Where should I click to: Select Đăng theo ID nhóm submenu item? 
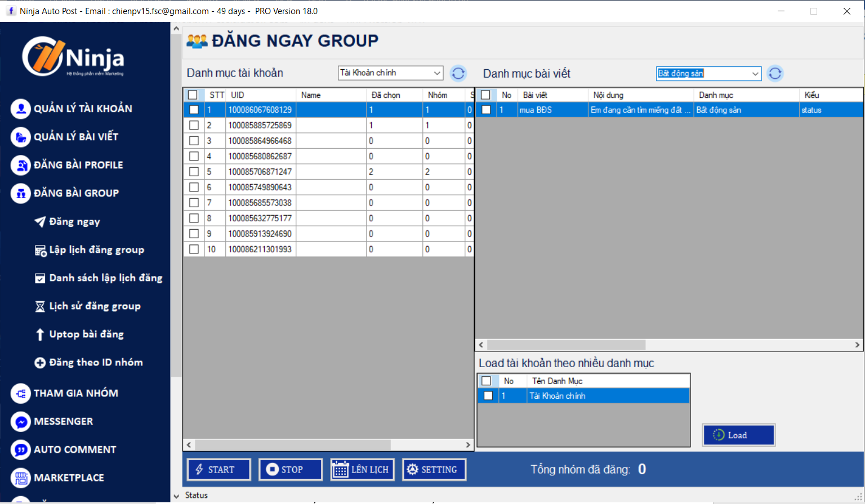point(96,363)
